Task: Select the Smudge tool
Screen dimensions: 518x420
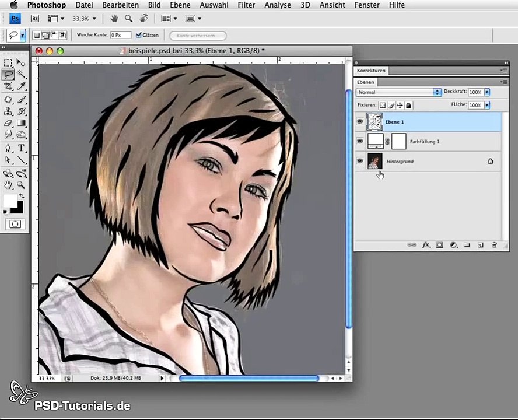Action: click(x=8, y=135)
